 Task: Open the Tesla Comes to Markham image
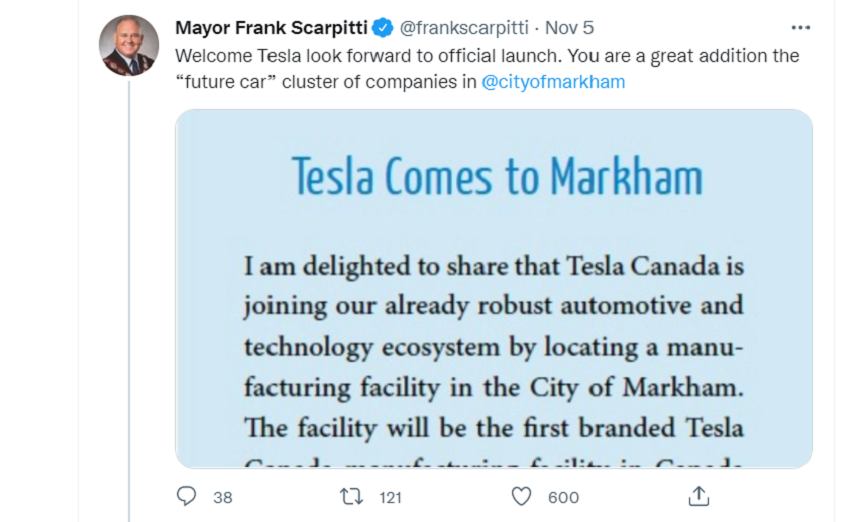[494, 288]
